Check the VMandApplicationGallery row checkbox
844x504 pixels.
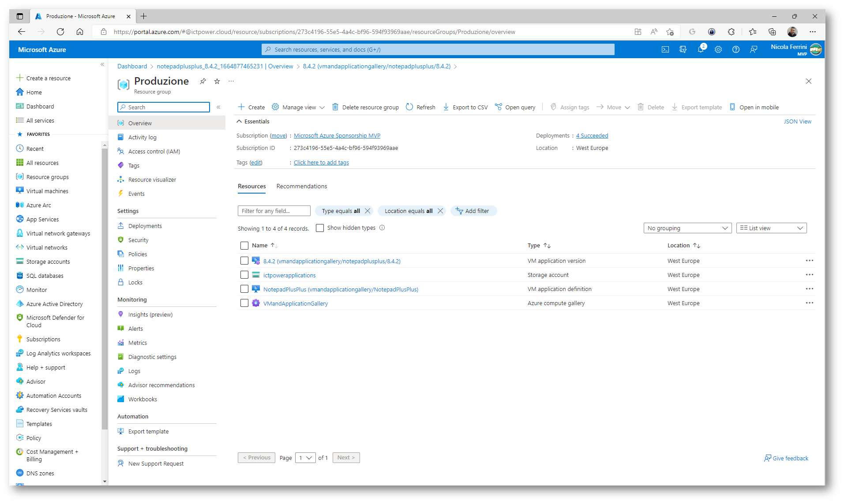click(244, 303)
